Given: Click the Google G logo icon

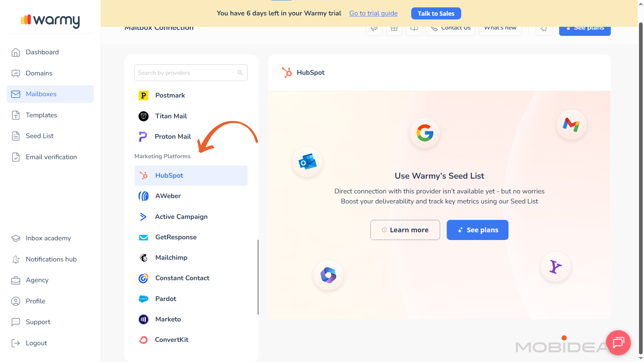Looking at the screenshot, I should (x=425, y=133).
